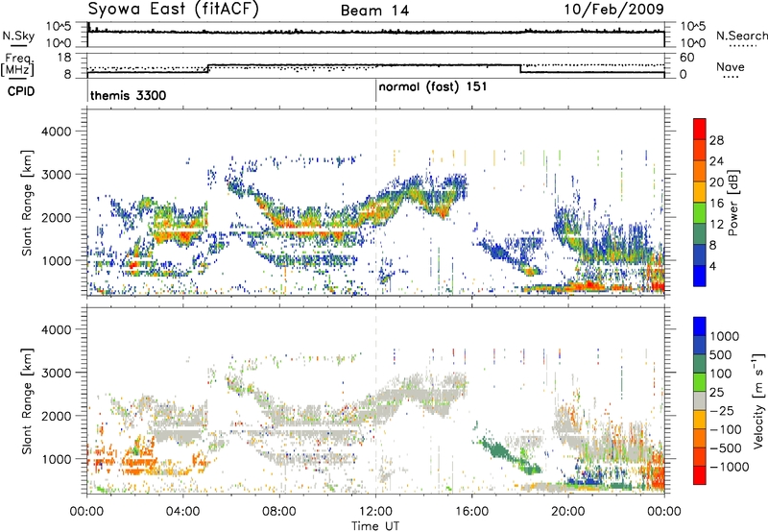This screenshot has height=532, width=768.
Task: Click the '60' Nave axis value
Action: click(x=687, y=58)
